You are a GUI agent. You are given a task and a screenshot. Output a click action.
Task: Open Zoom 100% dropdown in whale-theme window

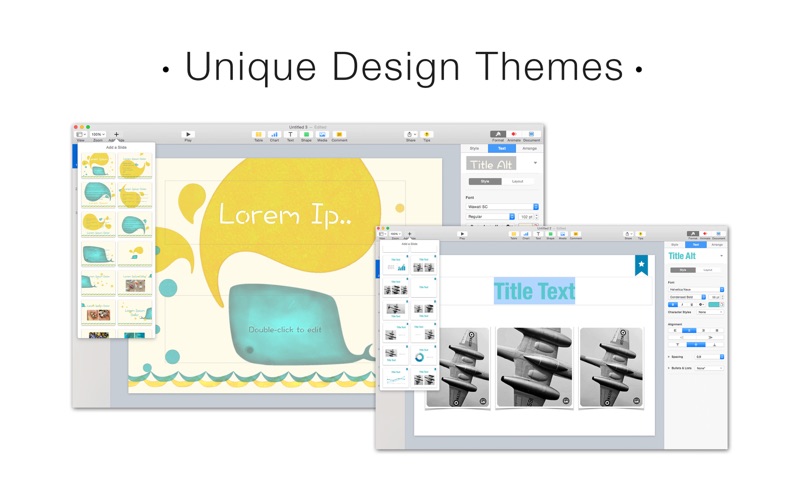point(97,135)
